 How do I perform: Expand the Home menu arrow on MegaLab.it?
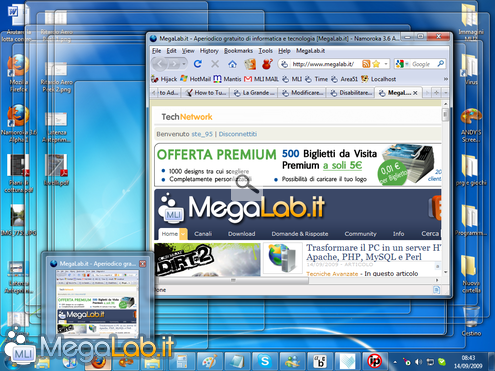click(x=183, y=234)
